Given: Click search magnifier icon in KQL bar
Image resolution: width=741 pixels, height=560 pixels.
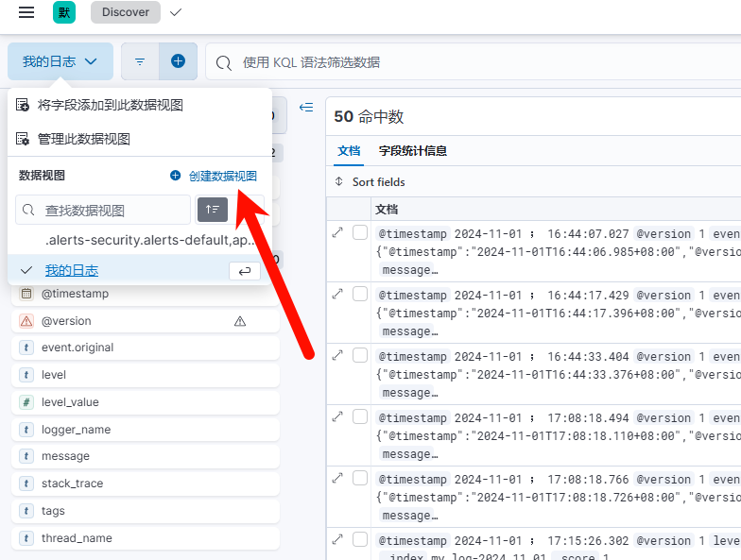Looking at the screenshot, I should (x=223, y=62).
